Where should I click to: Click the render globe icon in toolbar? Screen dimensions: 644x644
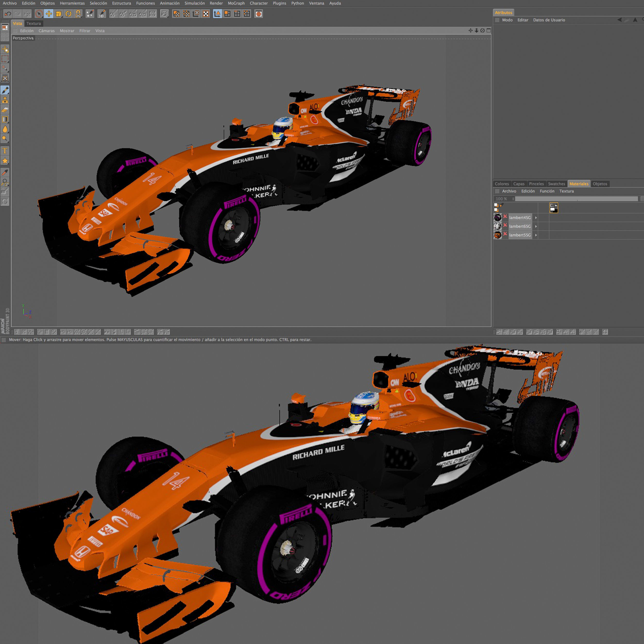[x=258, y=14]
